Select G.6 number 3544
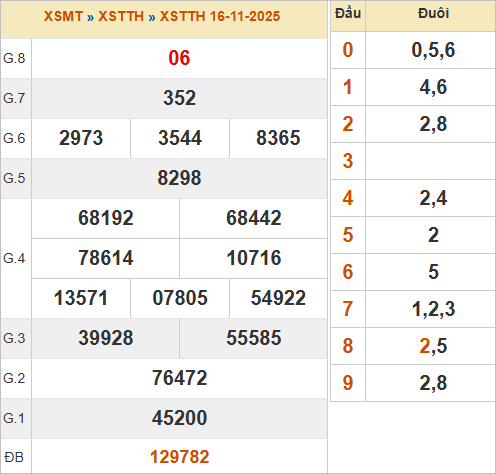Viewport: 496px width, 474px height. (x=180, y=138)
